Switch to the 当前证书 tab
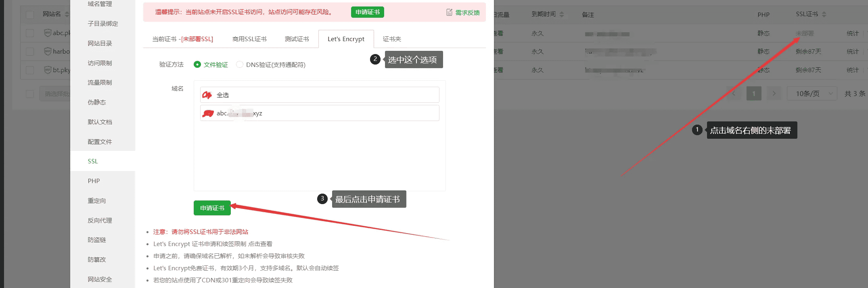The width and height of the screenshot is (868, 288). click(x=182, y=39)
